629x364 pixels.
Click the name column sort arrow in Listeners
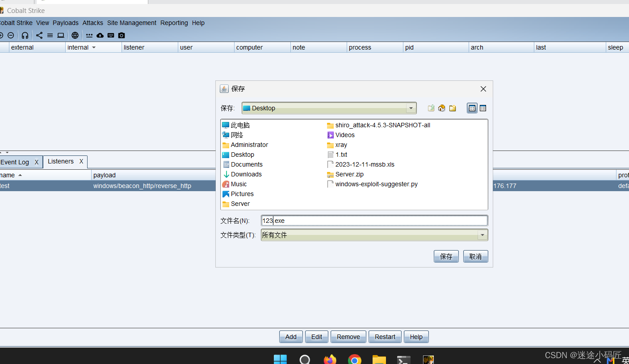click(x=20, y=175)
